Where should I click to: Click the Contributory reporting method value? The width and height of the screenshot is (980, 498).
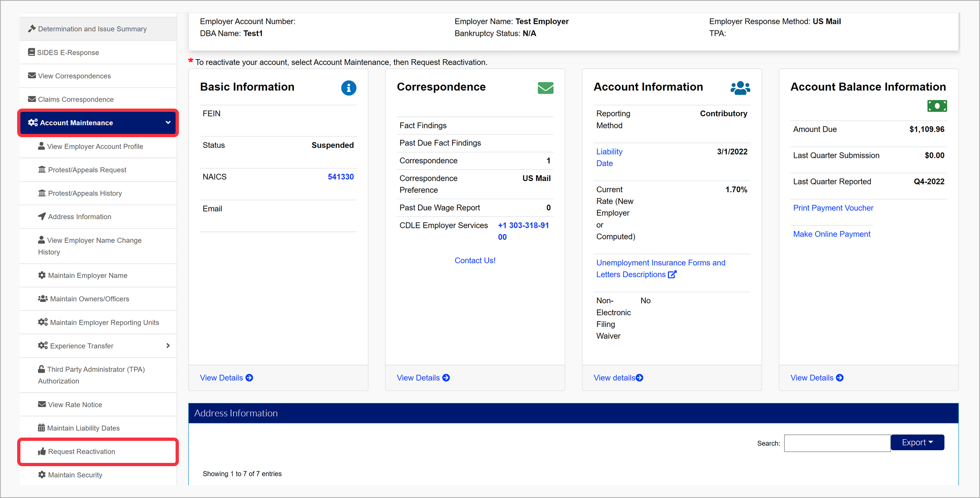click(724, 113)
